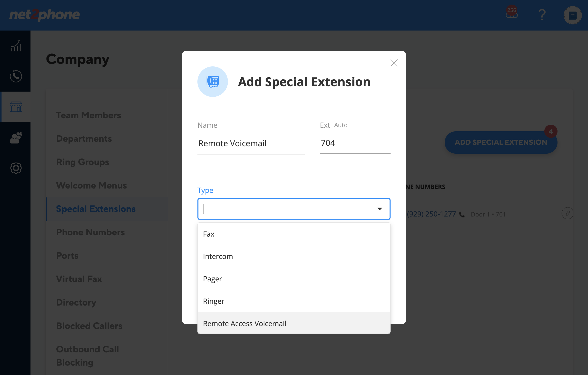The image size is (588, 375).
Task: Choose Intercom from the Type list
Action: [x=294, y=256]
